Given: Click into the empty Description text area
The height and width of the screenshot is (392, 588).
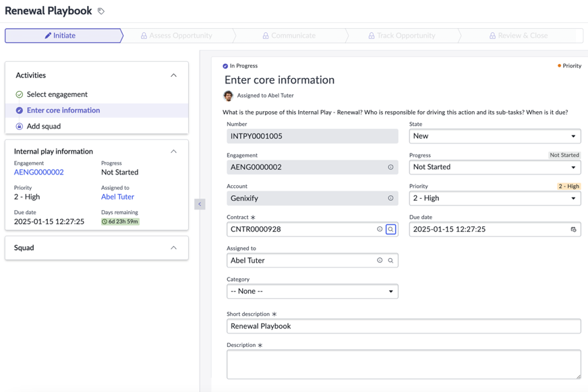Looking at the screenshot, I should tap(404, 364).
